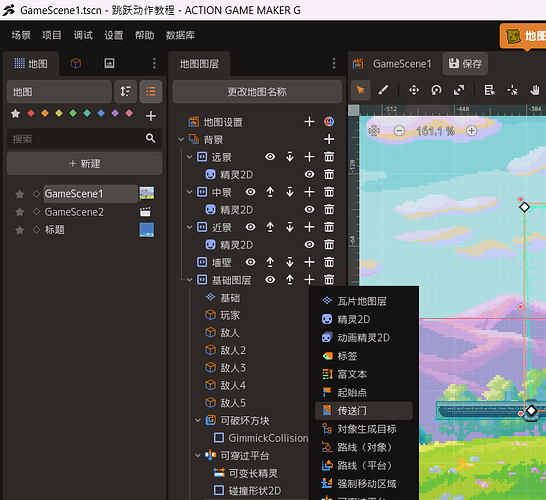The image size is (546, 500).
Task: Open the 3D object tab icon
Action: point(76,63)
